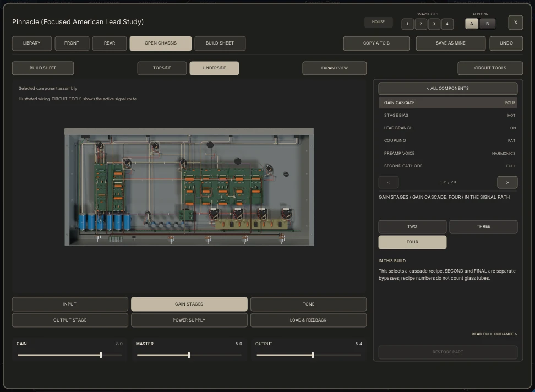This screenshot has height=392, width=535.
Task: Click the Gain slider handle
Action: (101, 355)
